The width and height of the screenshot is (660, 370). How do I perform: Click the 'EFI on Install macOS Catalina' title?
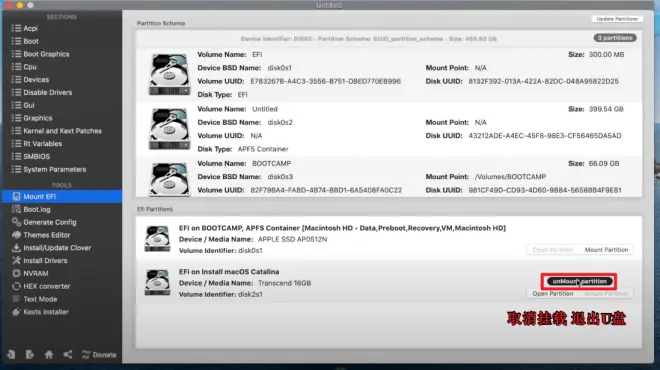click(229, 272)
